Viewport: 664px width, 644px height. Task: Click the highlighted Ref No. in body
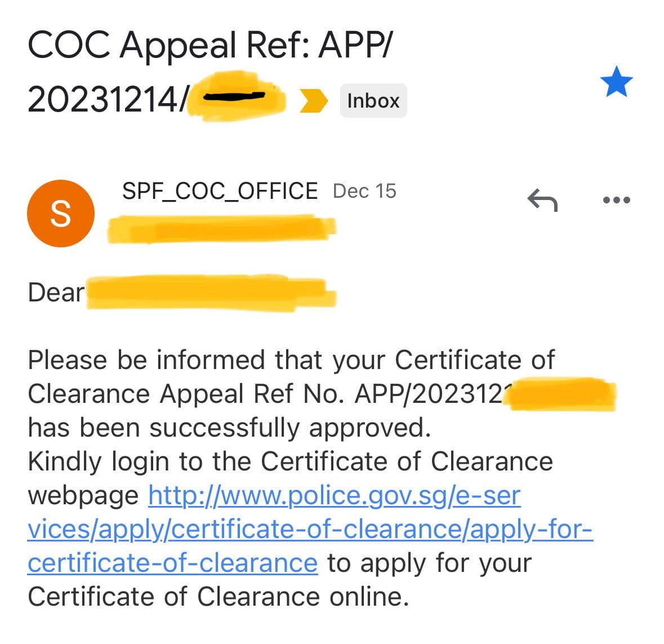coord(560,394)
